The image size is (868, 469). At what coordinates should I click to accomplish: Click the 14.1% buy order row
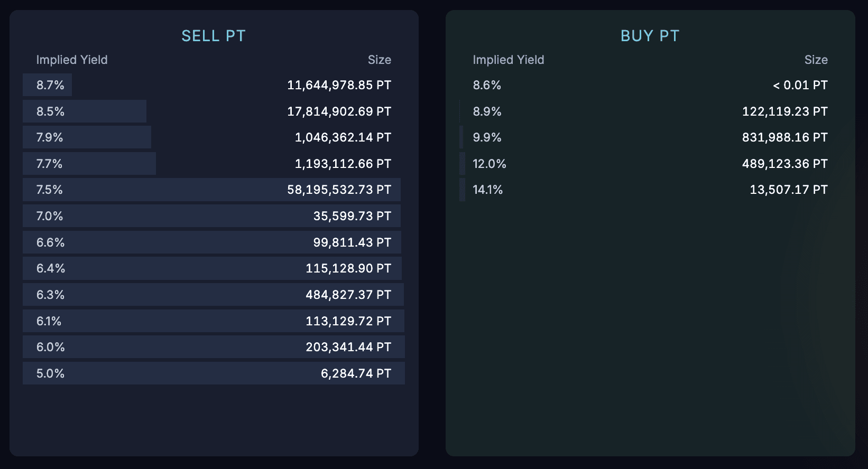[x=650, y=190]
